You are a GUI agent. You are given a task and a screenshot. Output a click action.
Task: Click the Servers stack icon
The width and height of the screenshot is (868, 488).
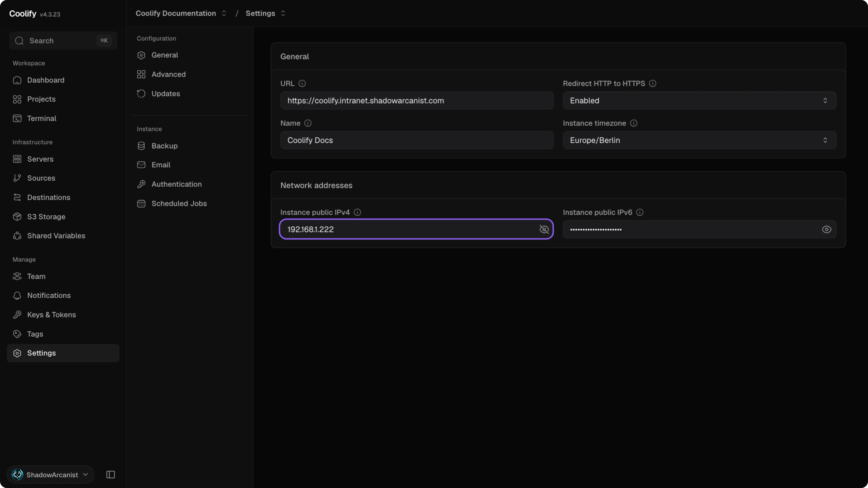pyautogui.click(x=17, y=159)
